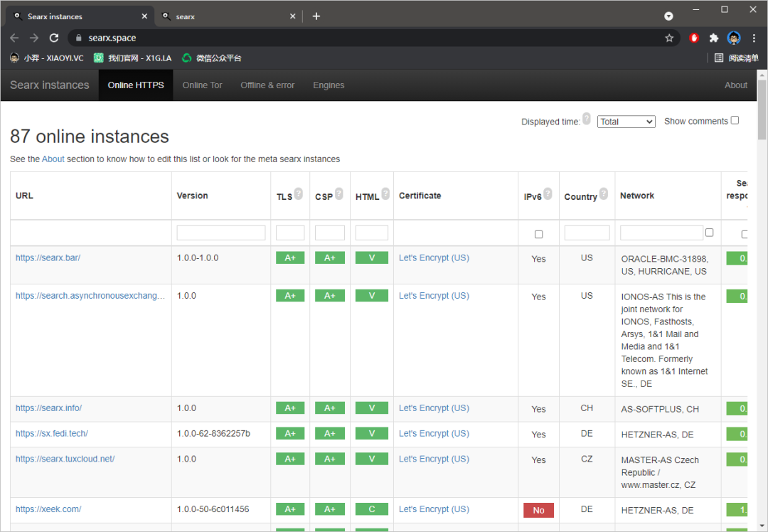Check the box next to Network filter
This screenshot has height=532, width=768.
point(709,233)
